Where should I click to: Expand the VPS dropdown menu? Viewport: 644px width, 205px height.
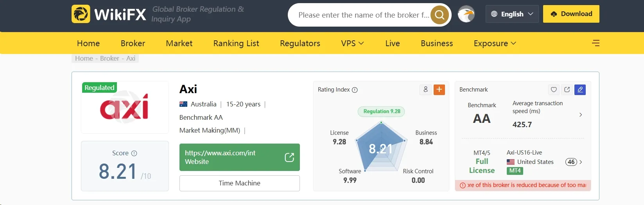coord(352,43)
